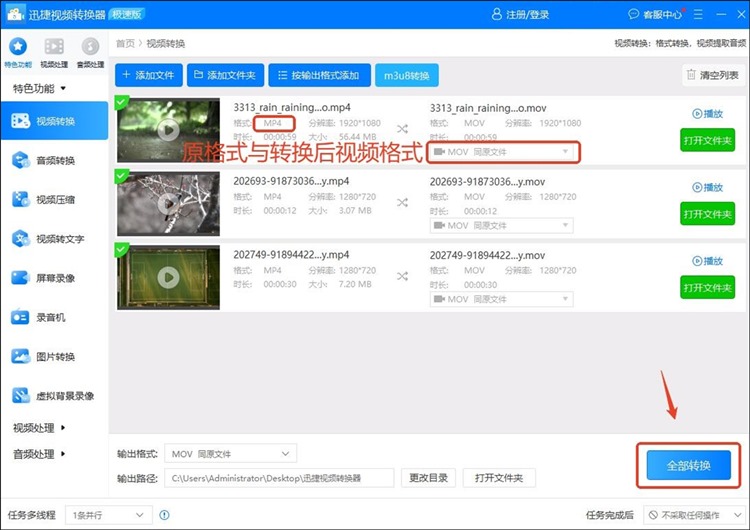Click 首页 in the breadcrumb
The width and height of the screenshot is (750, 530).
click(x=125, y=44)
